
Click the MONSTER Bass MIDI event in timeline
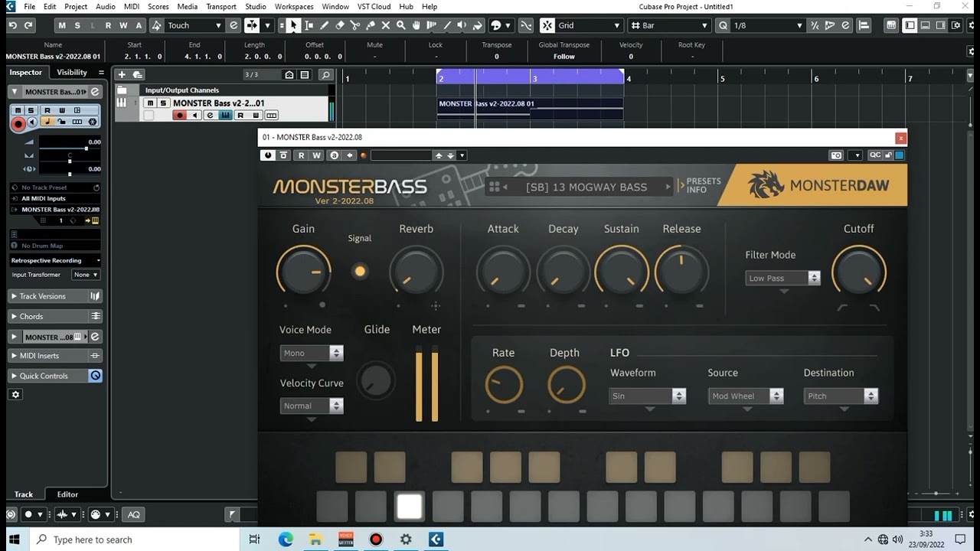(530, 108)
